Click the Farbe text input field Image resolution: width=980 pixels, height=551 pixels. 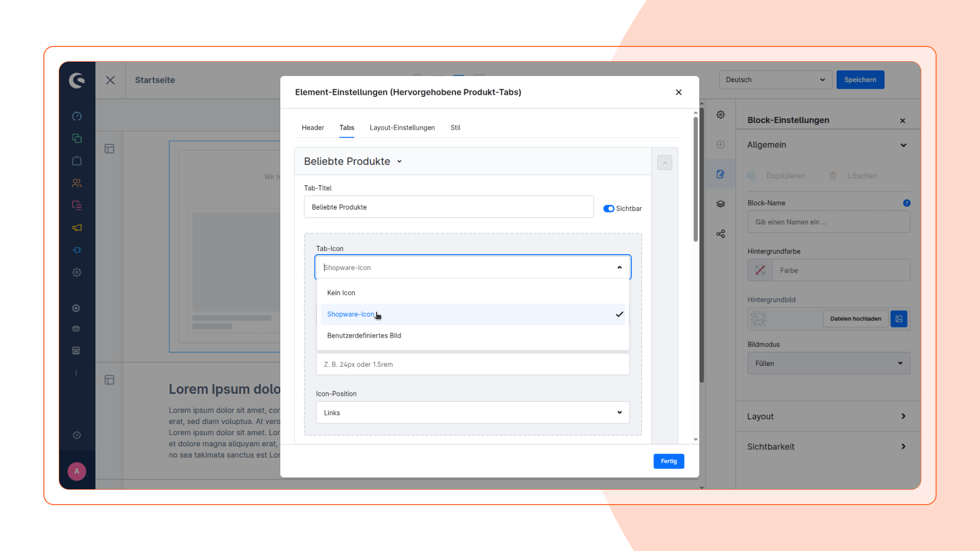pos(841,270)
